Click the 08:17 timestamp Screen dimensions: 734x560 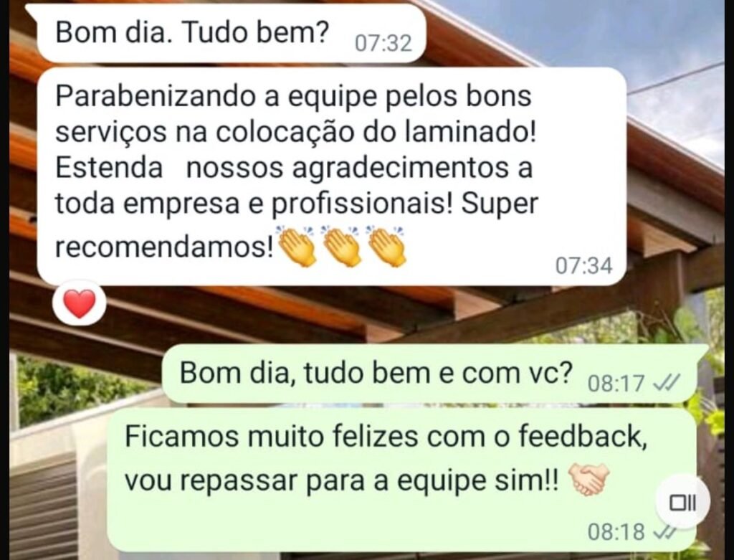pyautogui.click(x=616, y=384)
